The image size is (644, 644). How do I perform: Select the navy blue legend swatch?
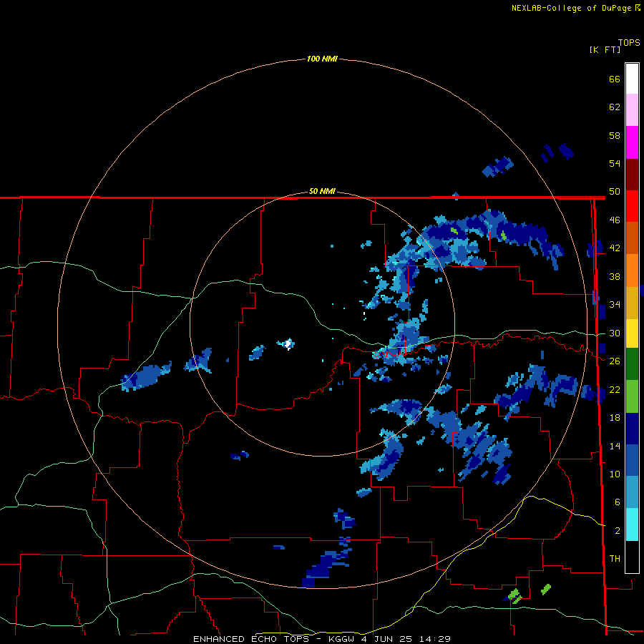pos(632,429)
